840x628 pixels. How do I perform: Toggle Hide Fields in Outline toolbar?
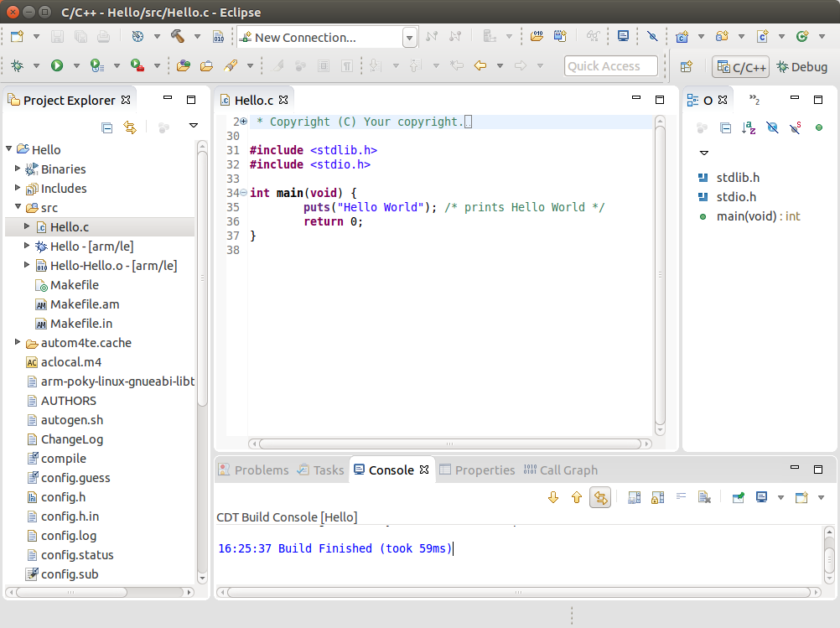(x=772, y=127)
